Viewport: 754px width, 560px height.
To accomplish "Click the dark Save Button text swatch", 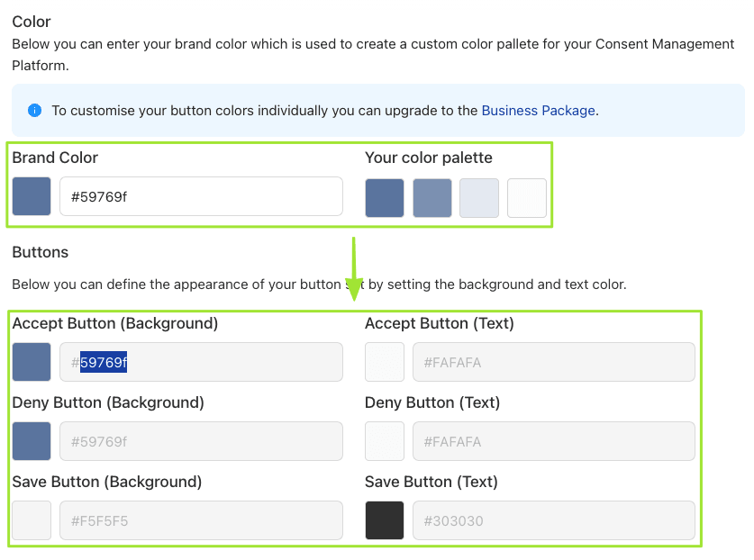I will coord(385,520).
